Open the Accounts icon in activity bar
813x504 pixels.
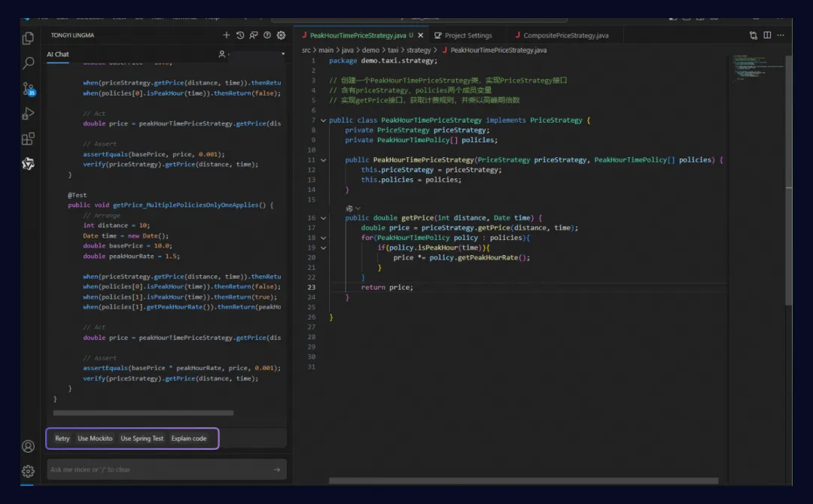(x=28, y=446)
